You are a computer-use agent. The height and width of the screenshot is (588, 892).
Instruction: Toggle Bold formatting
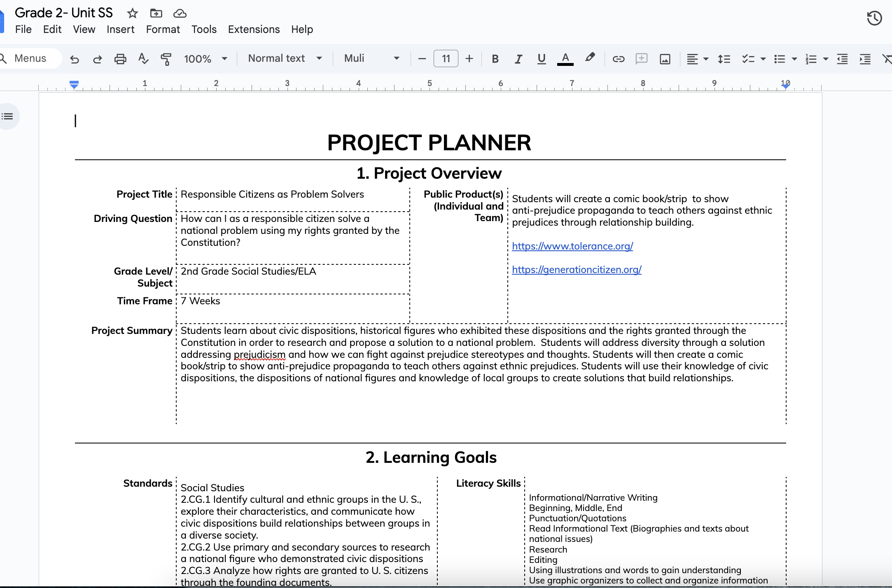coord(495,59)
